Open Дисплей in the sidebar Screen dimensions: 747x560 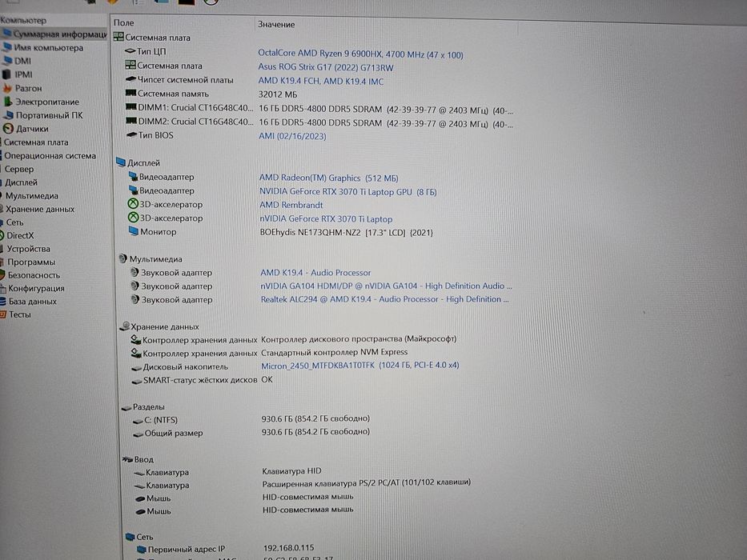pyautogui.click(x=21, y=182)
